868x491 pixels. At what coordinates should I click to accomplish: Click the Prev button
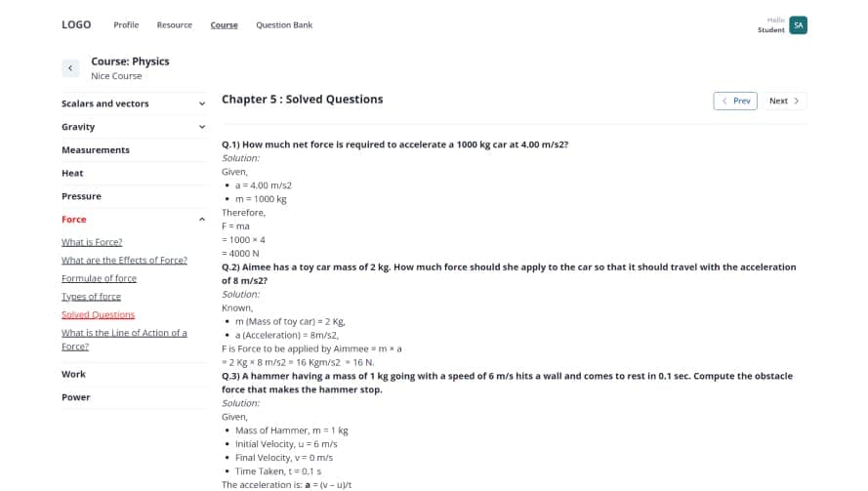click(735, 101)
